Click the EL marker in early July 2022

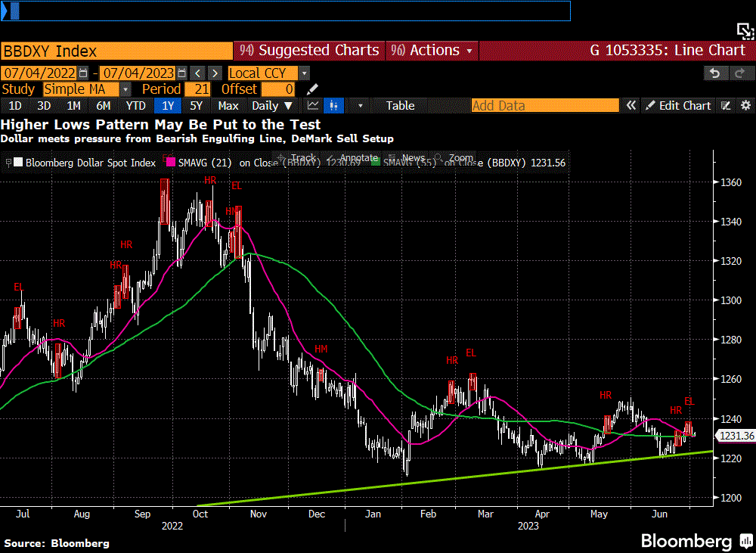pyautogui.click(x=18, y=287)
